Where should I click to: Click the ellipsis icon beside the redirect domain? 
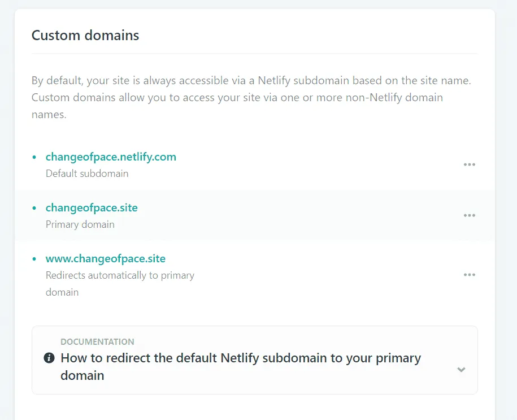469,275
